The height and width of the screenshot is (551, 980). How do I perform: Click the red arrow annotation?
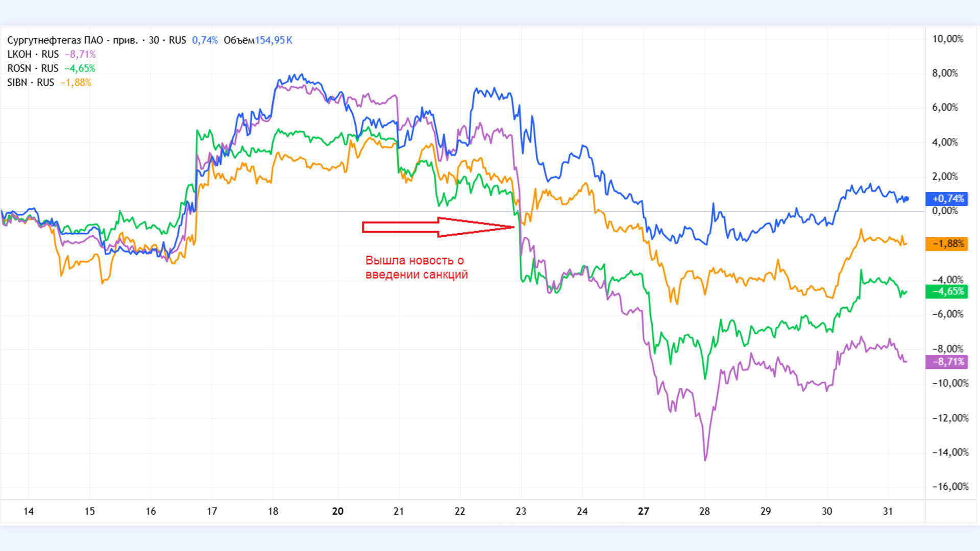(x=438, y=227)
